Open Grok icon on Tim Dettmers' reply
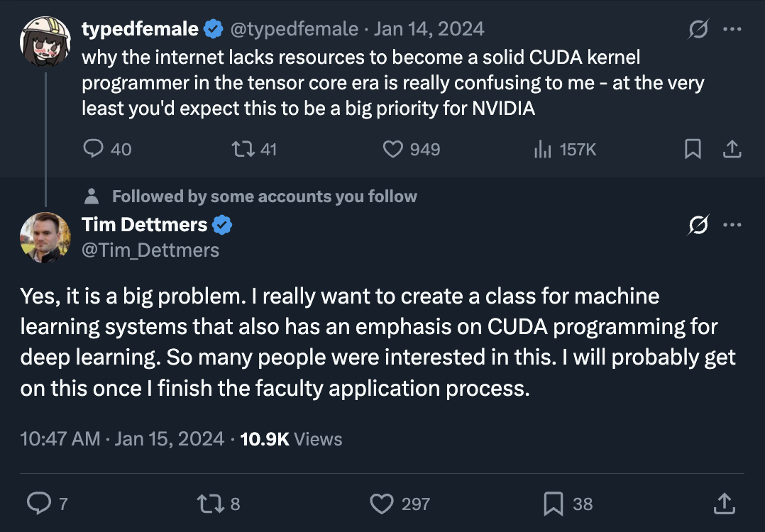 point(698,225)
